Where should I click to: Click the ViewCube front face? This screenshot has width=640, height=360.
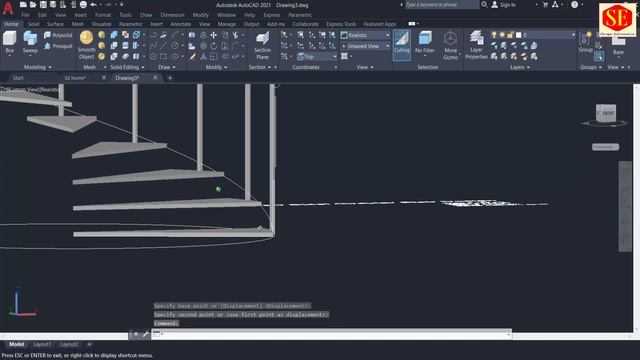[607, 113]
